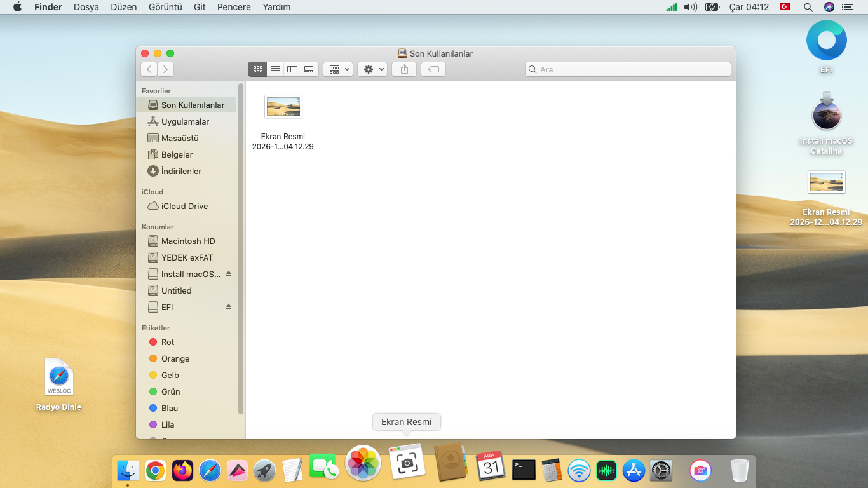Open the gear Action dropdown menu

tap(372, 69)
